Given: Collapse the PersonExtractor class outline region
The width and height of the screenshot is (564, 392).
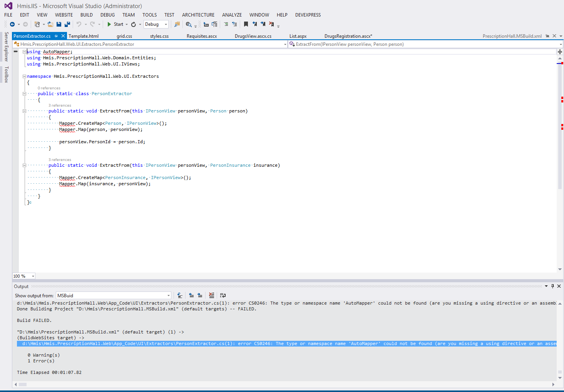Looking at the screenshot, I should pos(24,94).
